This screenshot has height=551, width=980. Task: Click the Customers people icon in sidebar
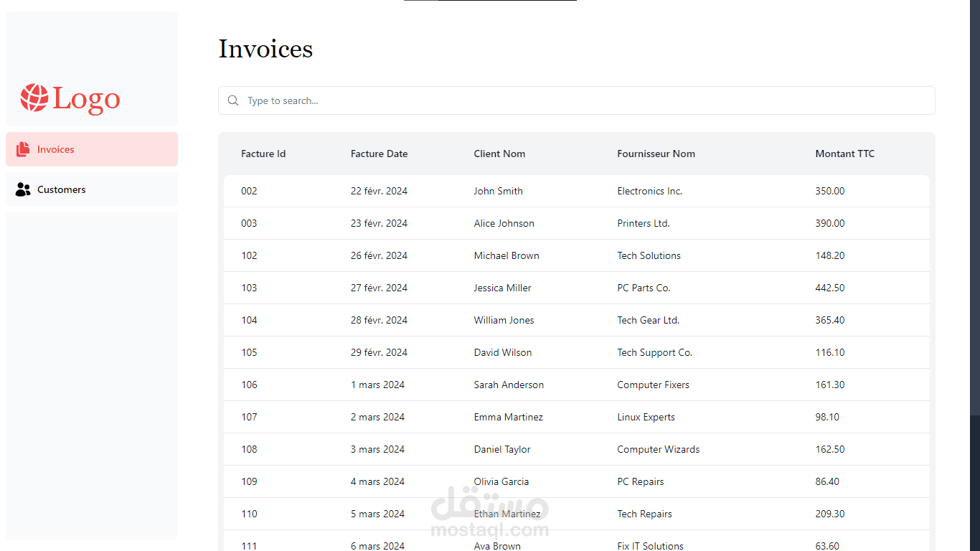(23, 189)
